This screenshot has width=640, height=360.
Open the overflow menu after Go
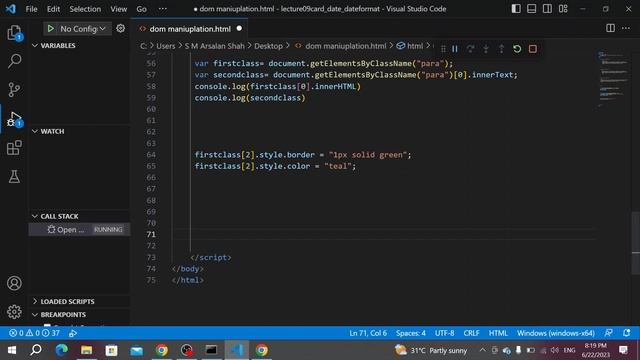point(162,9)
